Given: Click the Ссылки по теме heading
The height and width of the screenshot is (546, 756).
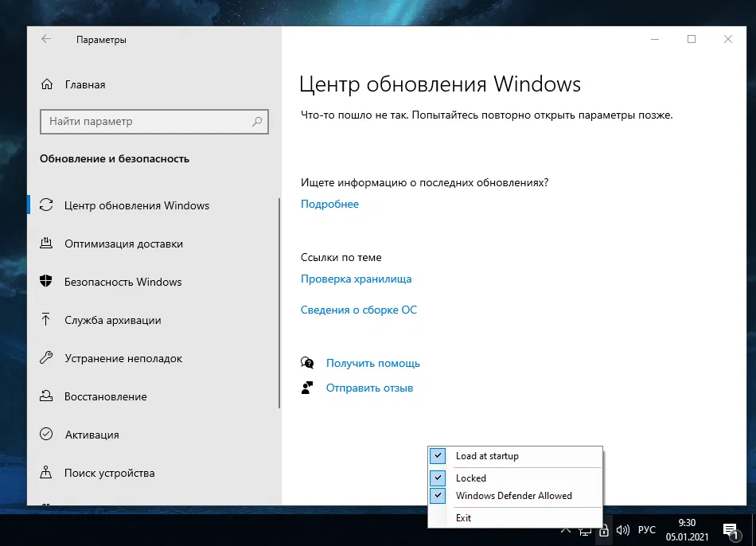Looking at the screenshot, I should pos(341,258).
